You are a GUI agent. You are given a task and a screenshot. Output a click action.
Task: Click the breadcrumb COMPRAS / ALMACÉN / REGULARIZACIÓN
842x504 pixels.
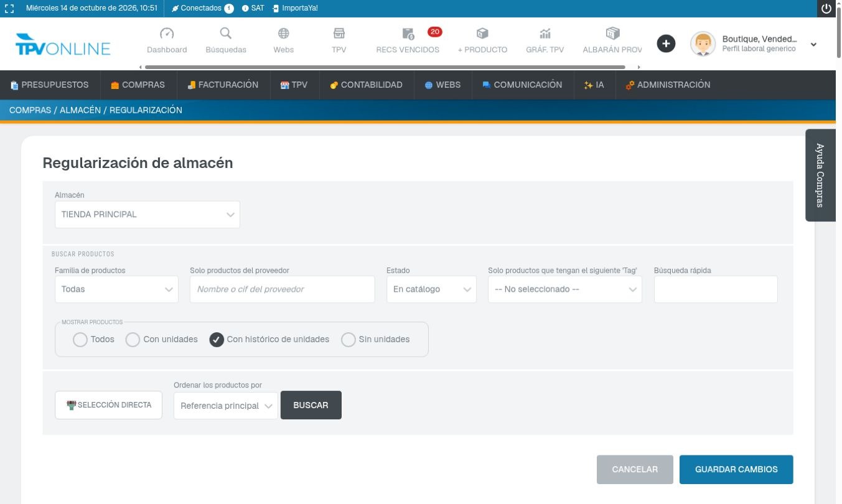pos(96,110)
